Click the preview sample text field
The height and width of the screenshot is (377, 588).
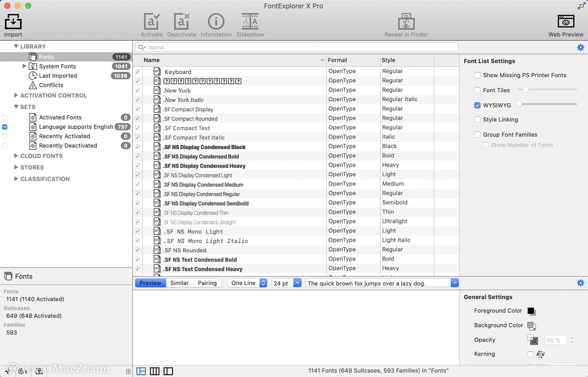tap(379, 283)
